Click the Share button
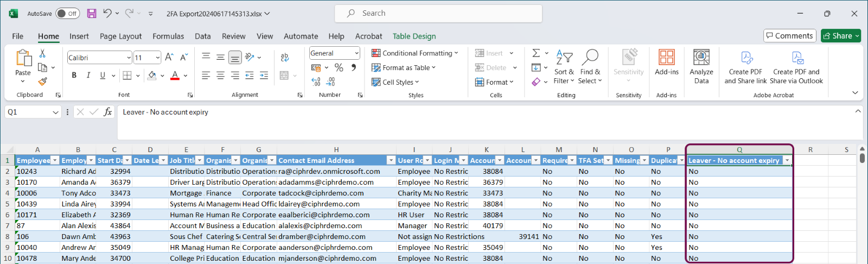Image resolution: width=868 pixels, height=264 pixels. (841, 36)
